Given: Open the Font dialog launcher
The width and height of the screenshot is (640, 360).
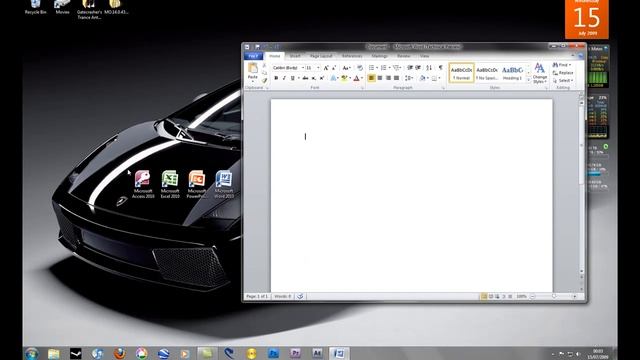Looking at the screenshot, I should tap(362, 88).
